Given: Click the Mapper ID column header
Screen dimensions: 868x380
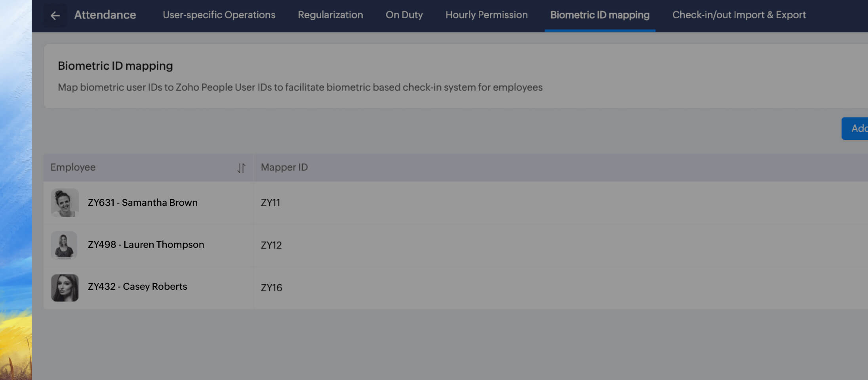Looking at the screenshot, I should pos(284,167).
